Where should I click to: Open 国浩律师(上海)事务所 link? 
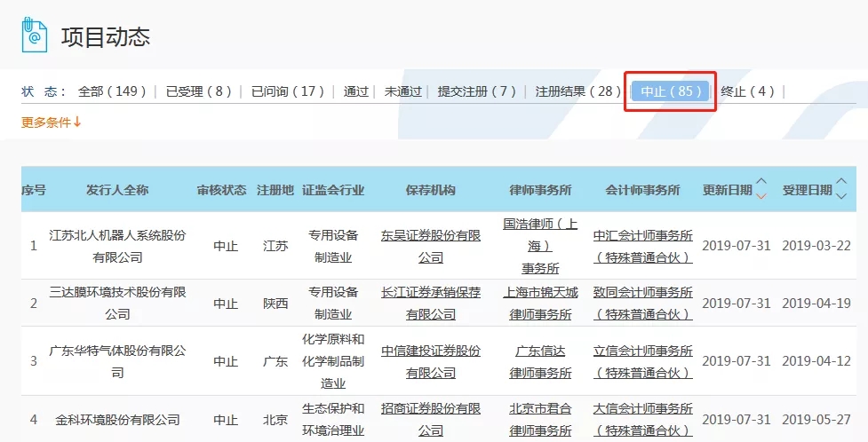pyautogui.click(x=540, y=246)
